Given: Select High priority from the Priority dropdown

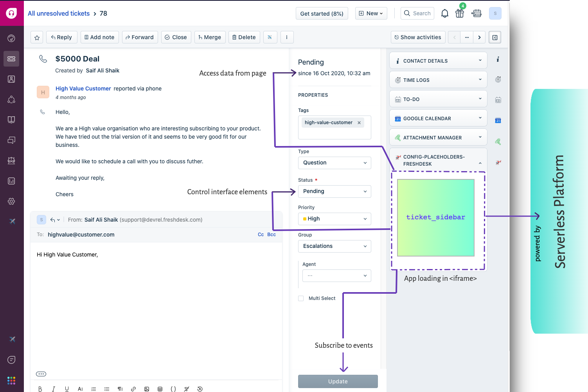Looking at the screenshot, I should click(334, 219).
